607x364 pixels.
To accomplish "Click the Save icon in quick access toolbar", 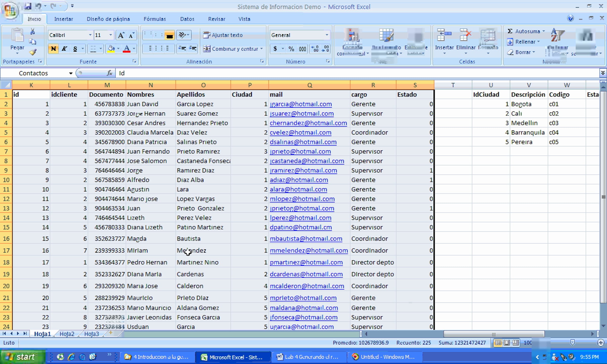I will [28, 6].
